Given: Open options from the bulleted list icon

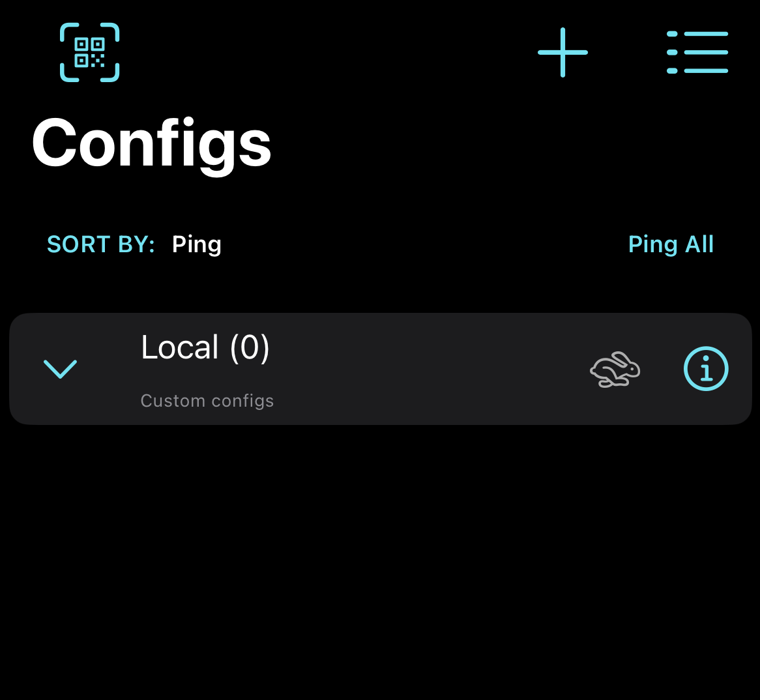Looking at the screenshot, I should pos(697,52).
